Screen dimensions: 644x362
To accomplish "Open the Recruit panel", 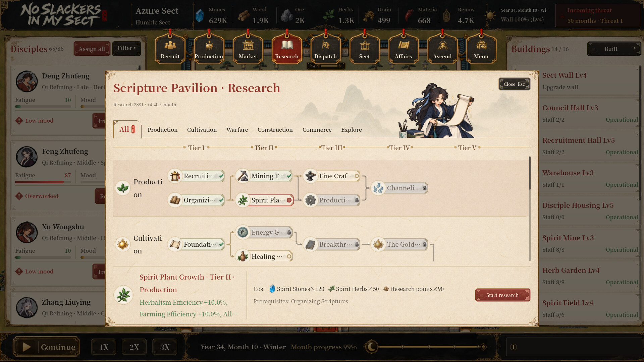I will tap(170, 48).
